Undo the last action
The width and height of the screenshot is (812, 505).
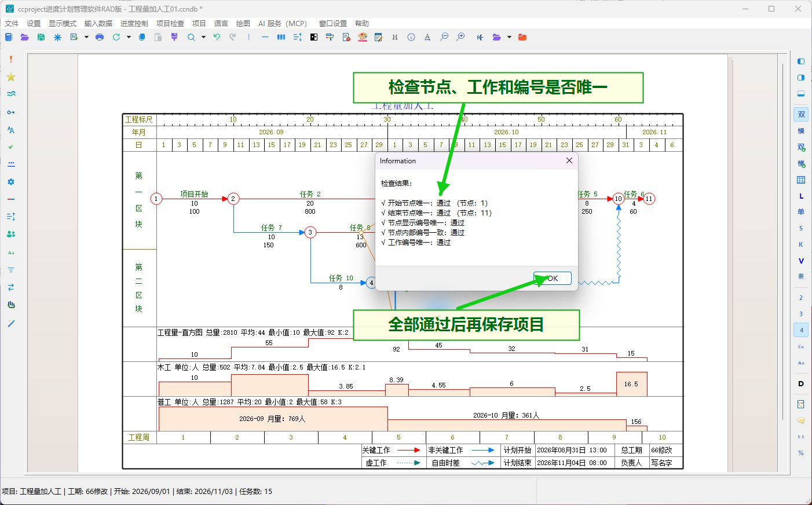click(x=217, y=37)
